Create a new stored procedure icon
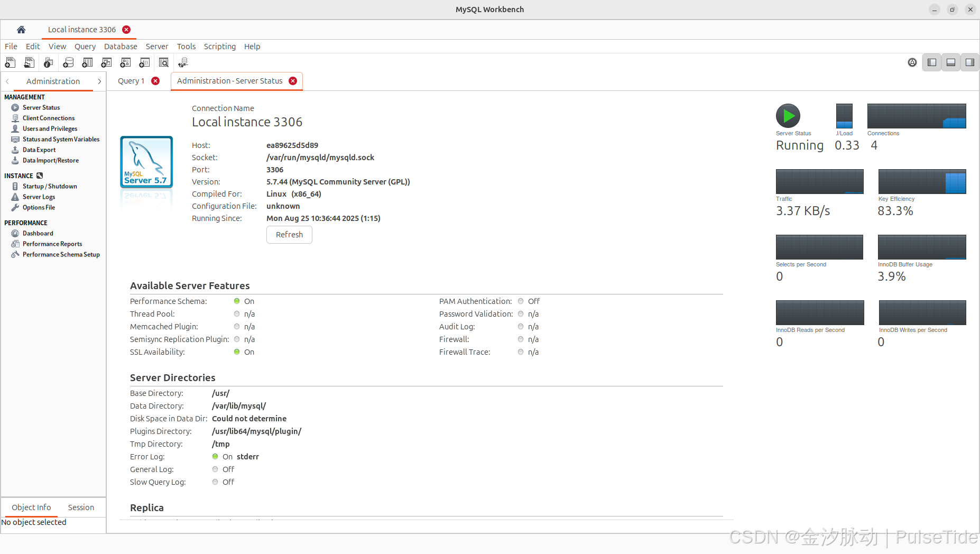Screen dimensions: 980x554 point(125,62)
